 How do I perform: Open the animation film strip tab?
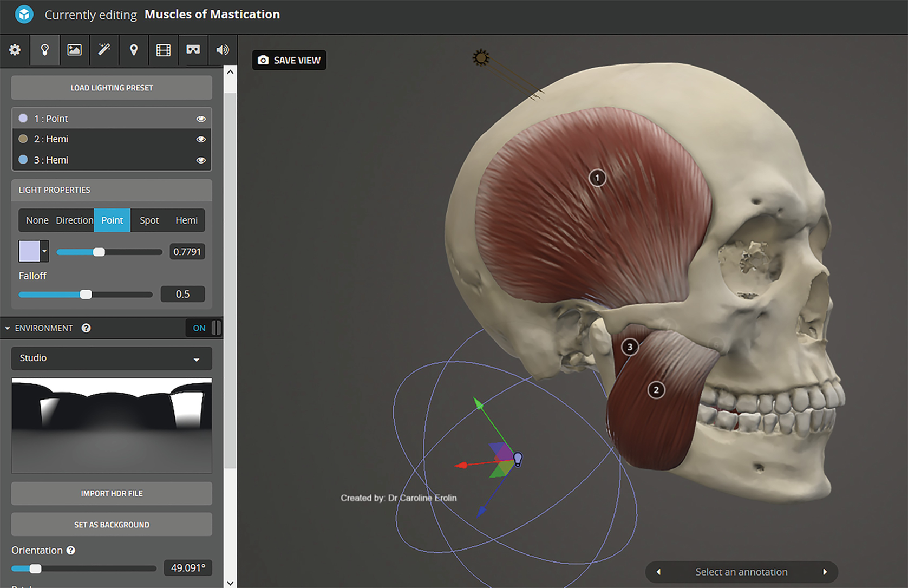coord(163,50)
